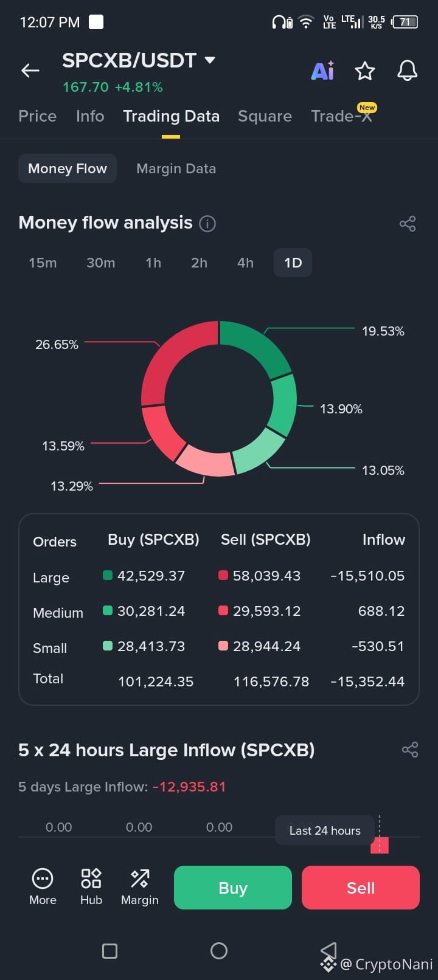Tap the red Sell button
The width and height of the screenshot is (438, 980).
point(361,888)
